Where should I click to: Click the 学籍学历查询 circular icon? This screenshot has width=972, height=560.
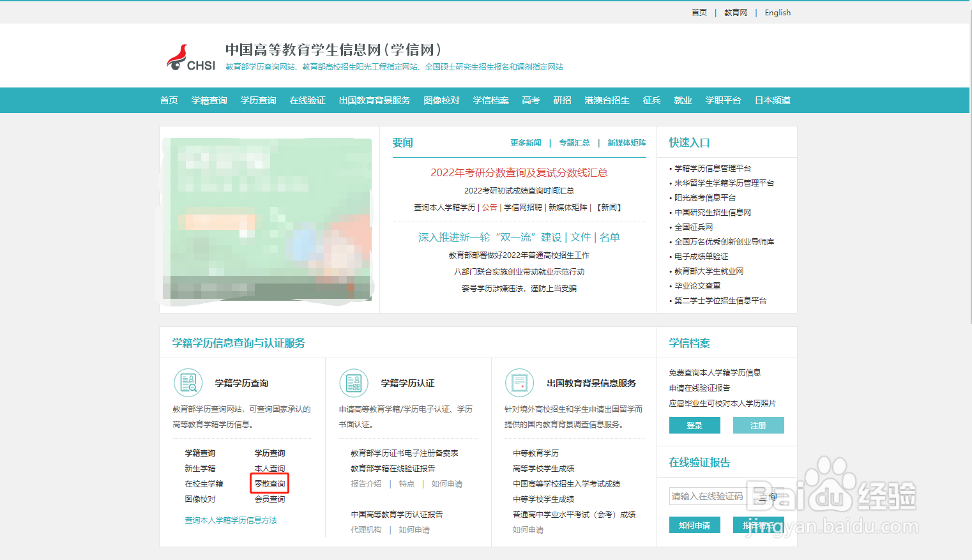click(188, 383)
